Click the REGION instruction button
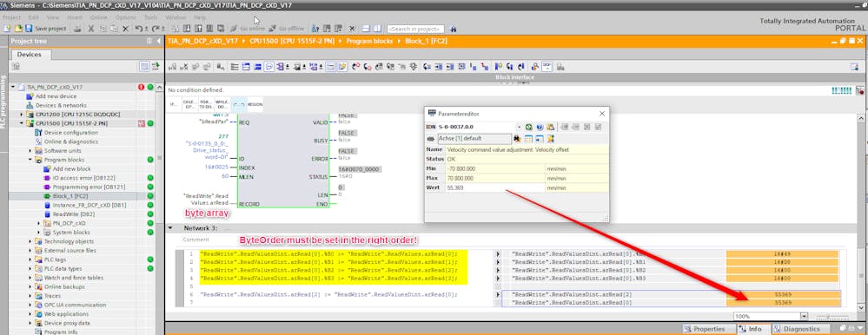This screenshot has width=868, height=335. [255, 104]
